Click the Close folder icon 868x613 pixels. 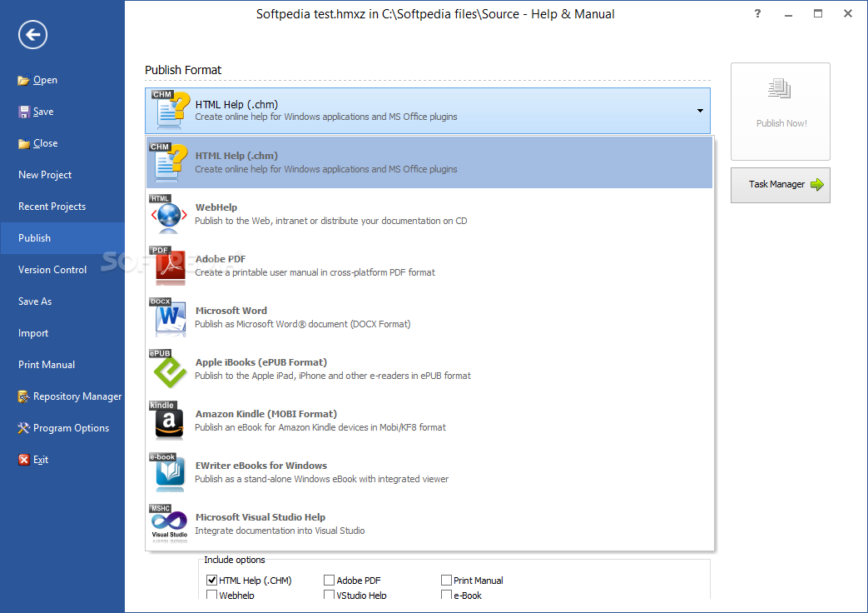[x=24, y=143]
